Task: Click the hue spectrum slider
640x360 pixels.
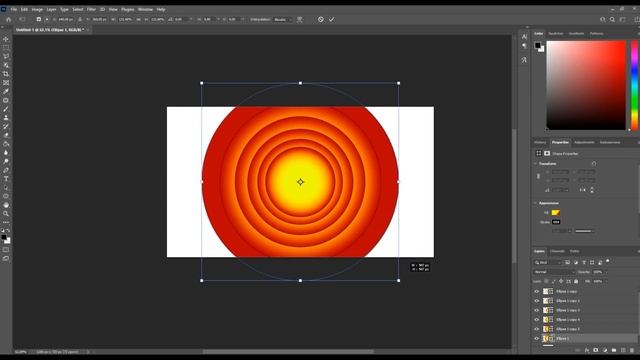Action: click(x=634, y=85)
